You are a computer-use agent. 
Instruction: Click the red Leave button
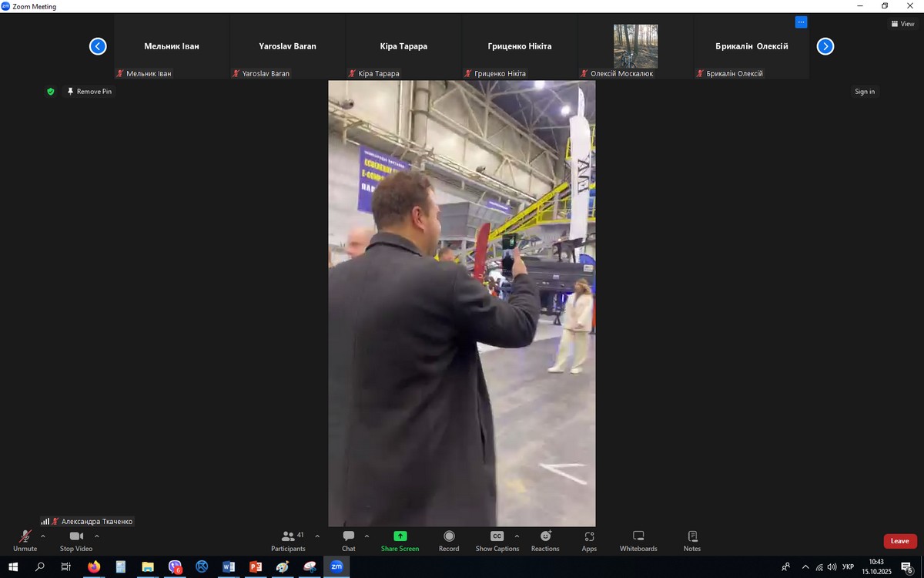coord(899,541)
